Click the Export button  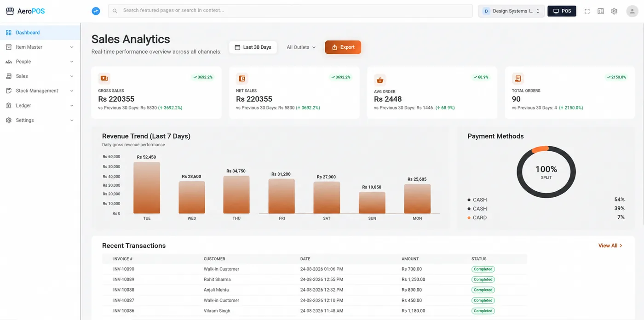coord(343,47)
